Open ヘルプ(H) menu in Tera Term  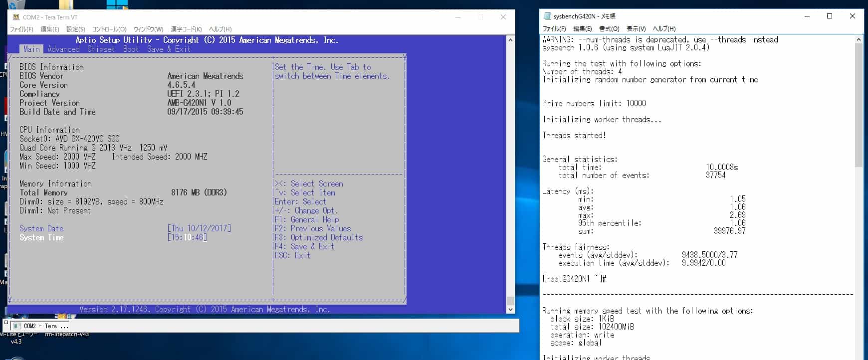[x=220, y=29]
